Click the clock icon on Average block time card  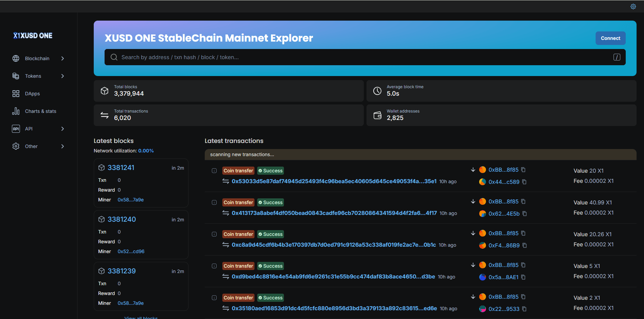click(x=377, y=91)
